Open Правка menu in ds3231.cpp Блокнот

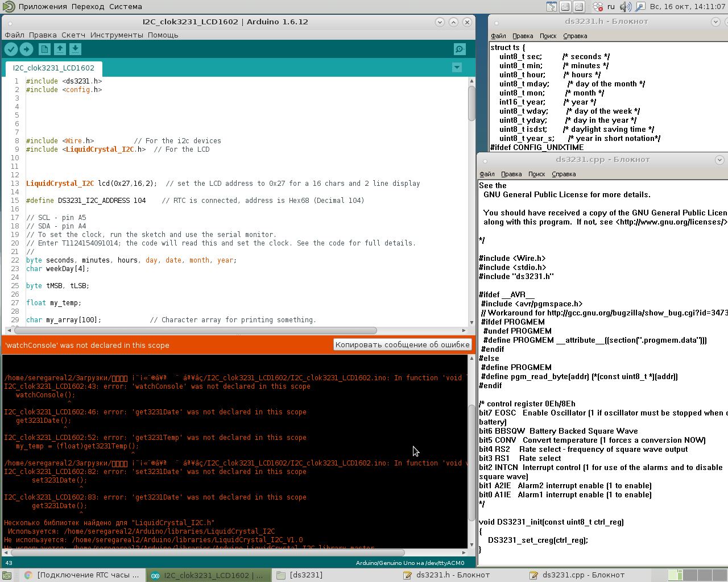511,174
